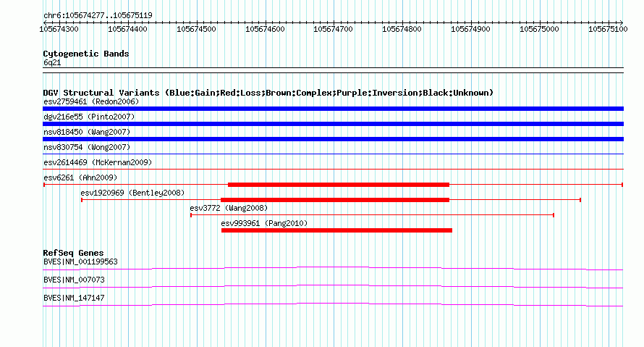Click the blue bar under esv2759461
Viewport: 644px width, 347px height.
333,109
